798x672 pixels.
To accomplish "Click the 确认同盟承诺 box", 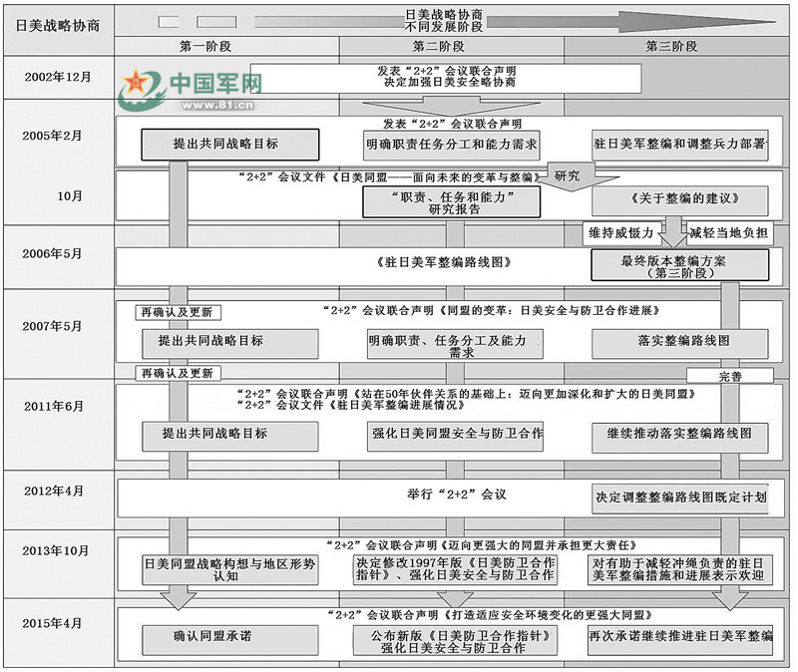I will (x=230, y=640).
